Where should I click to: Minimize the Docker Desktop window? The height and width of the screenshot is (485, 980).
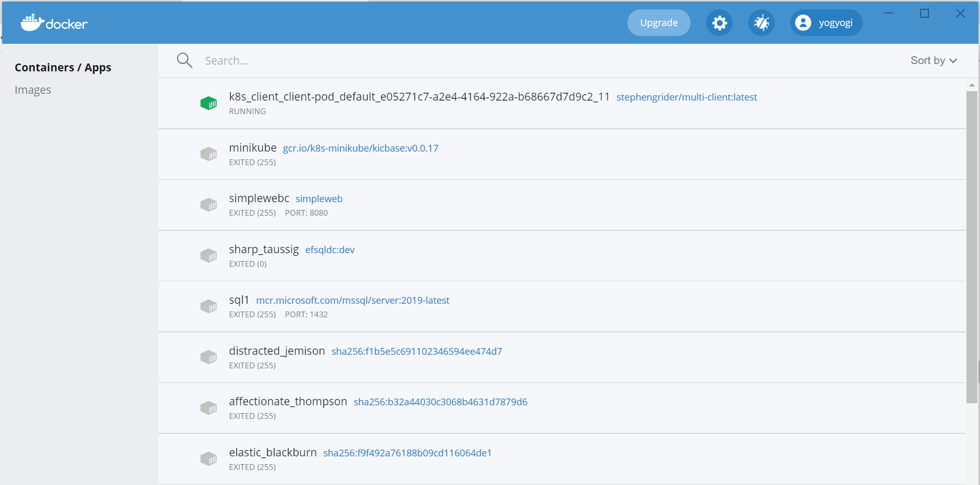point(888,13)
